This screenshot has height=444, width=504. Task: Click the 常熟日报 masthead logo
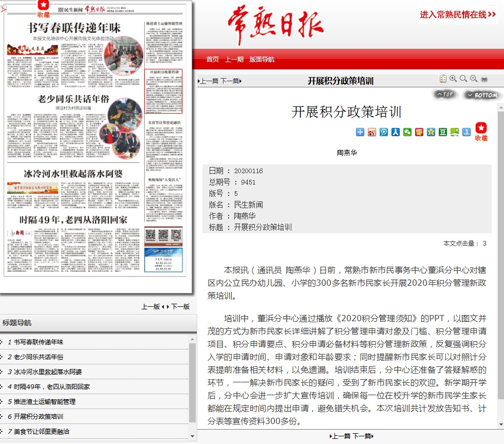[275, 25]
